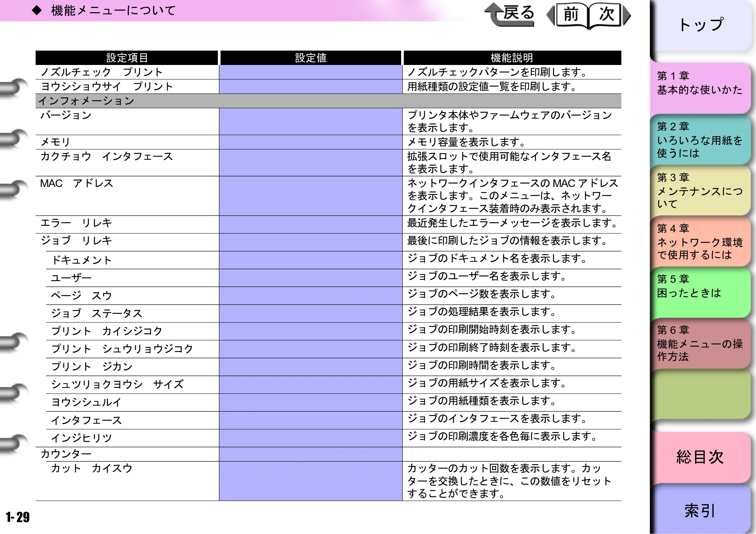Select the MAC アドレス item
Image resolution: width=756 pixels, height=534 pixels.
click(77, 183)
